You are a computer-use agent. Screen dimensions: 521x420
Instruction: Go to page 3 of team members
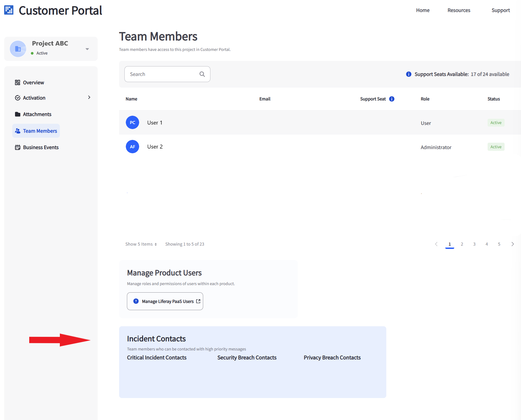tap(474, 244)
